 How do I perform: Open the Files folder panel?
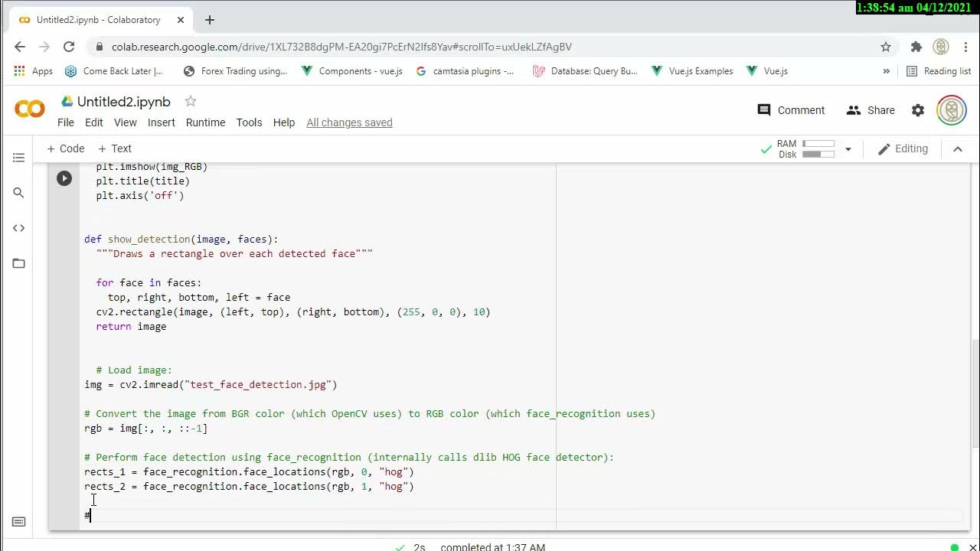pos(18,263)
